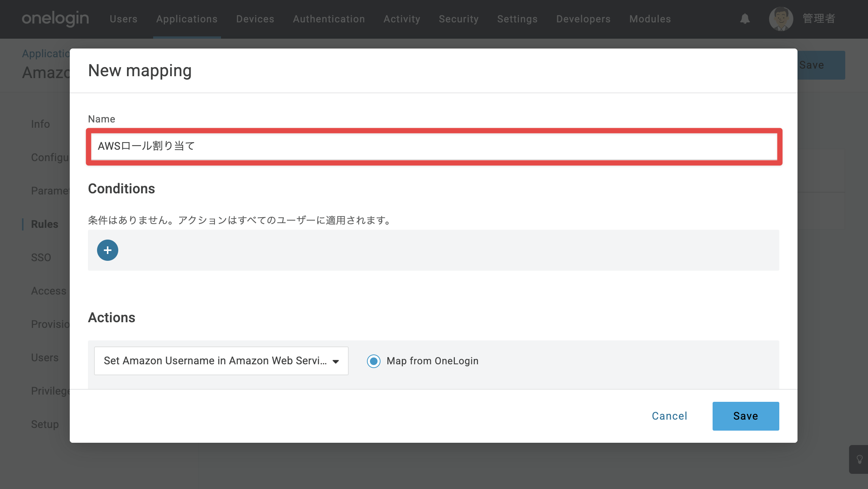Click the mapping Name input field
Screen dimensions: 868x489
pos(434,146)
